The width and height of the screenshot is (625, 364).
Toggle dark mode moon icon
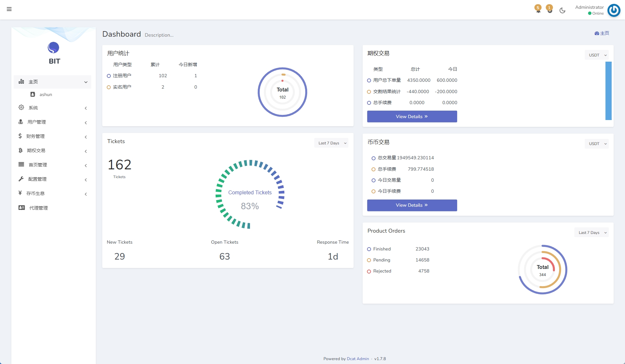(562, 10)
